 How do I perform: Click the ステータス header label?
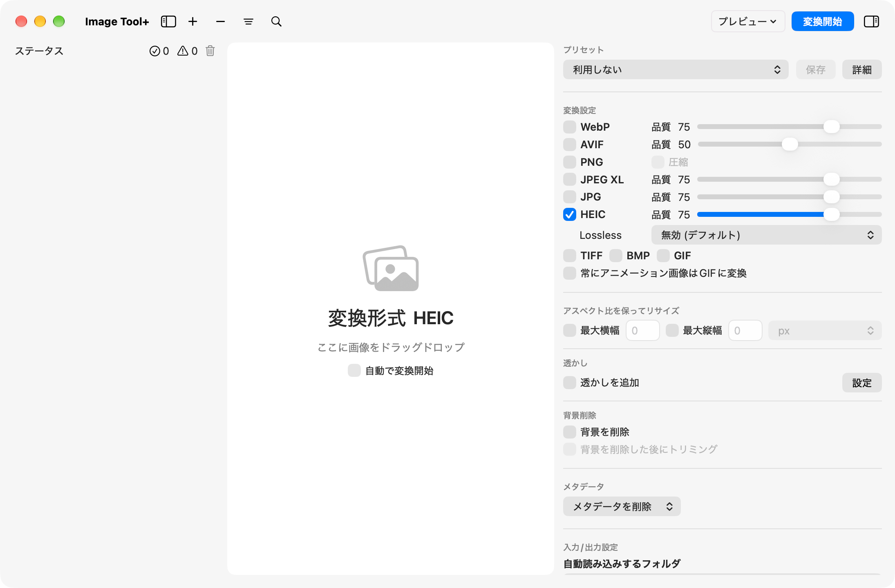39,51
